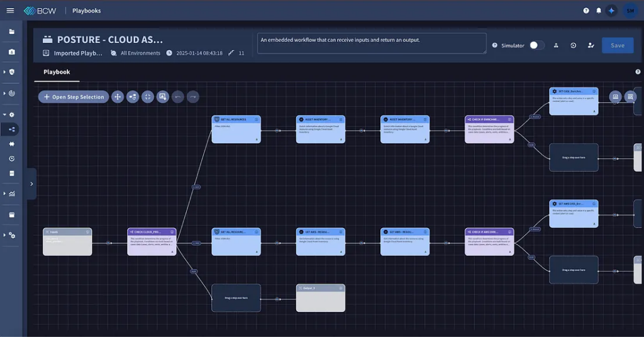The height and width of the screenshot is (337, 644).
Task: Click the puzzle piece integrations sidebar icon
Action: (11, 144)
